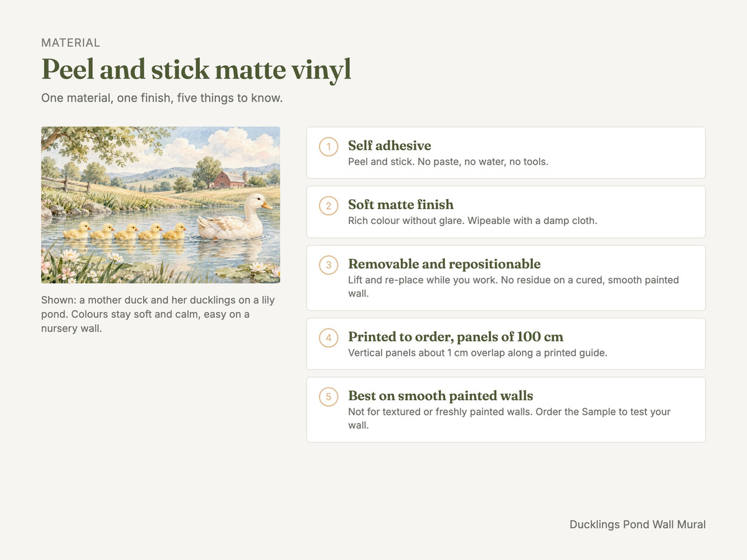Select the Soft matte finish heading
Viewport: 747px width, 560px height.
(x=401, y=205)
